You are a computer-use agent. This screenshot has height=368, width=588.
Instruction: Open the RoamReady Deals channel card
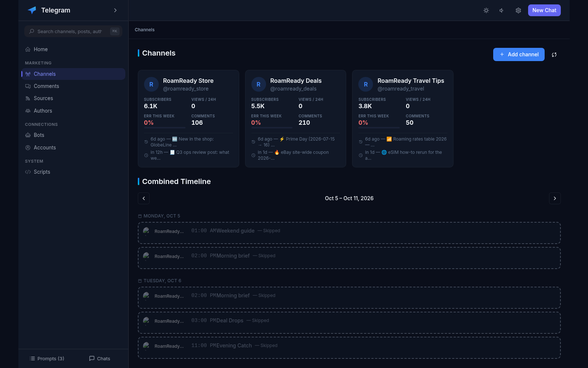pyautogui.click(x=296, y=119)
